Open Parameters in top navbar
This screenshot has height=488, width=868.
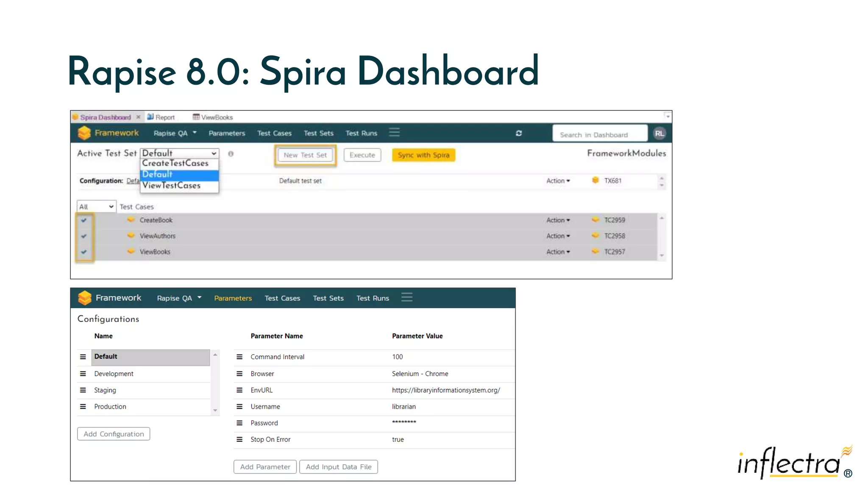[x=227, y=133]
